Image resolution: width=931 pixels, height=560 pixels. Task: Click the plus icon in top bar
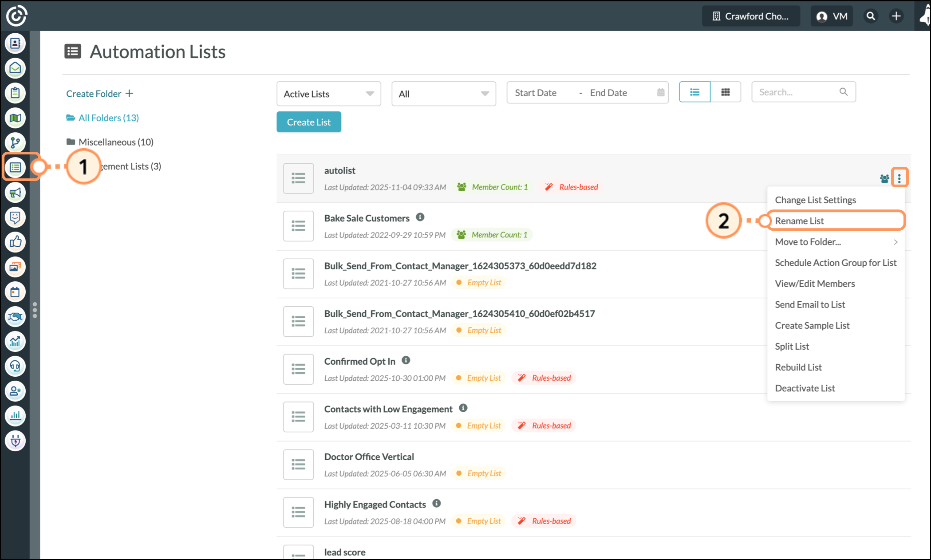click(896, 16)
